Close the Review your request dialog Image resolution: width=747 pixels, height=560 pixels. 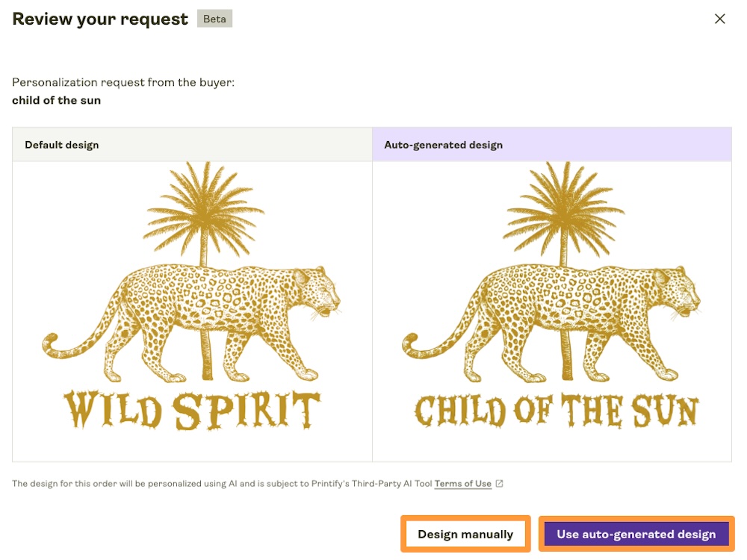point(719,19)
